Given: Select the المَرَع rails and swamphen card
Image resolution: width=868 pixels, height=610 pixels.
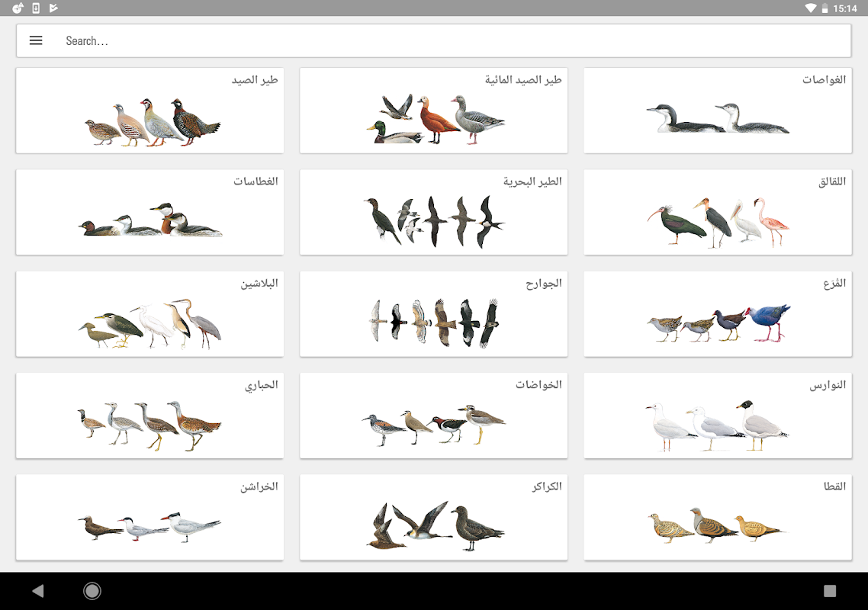Looking at the screenshot, I should click(718, 314).
